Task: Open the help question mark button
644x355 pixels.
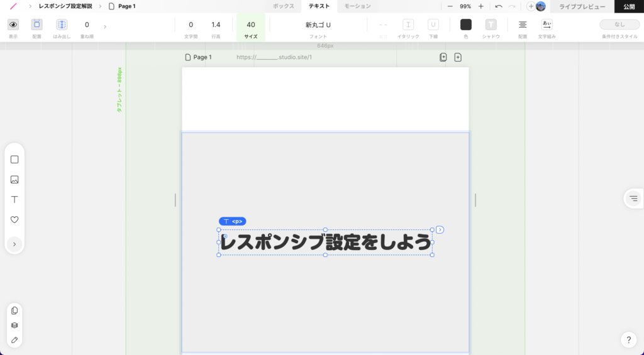Action: 628,339
